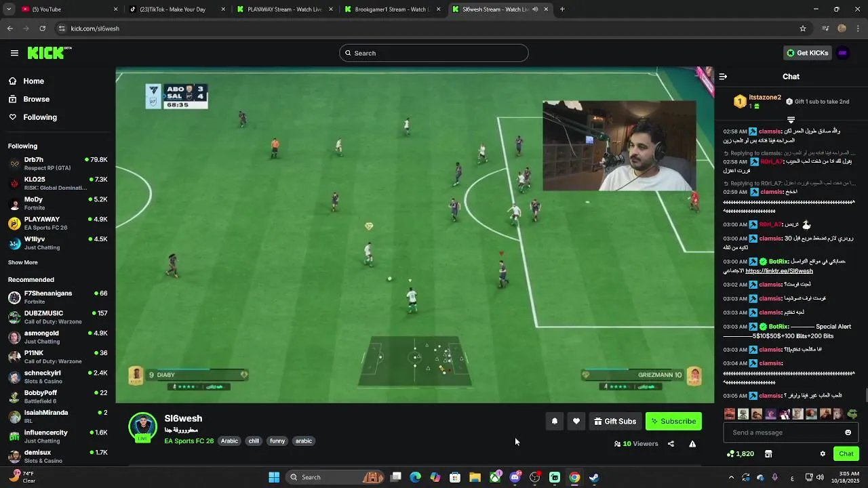This screenshot has height=488, width=868.
Task: Open user profile avatar menu
Action: [843, 53]
